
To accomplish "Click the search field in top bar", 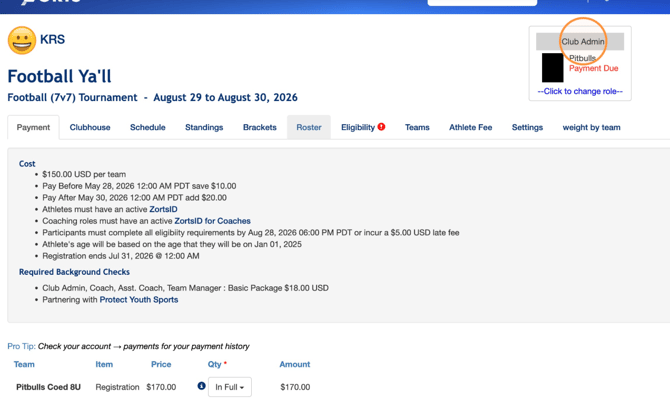I will pos(482,3).
